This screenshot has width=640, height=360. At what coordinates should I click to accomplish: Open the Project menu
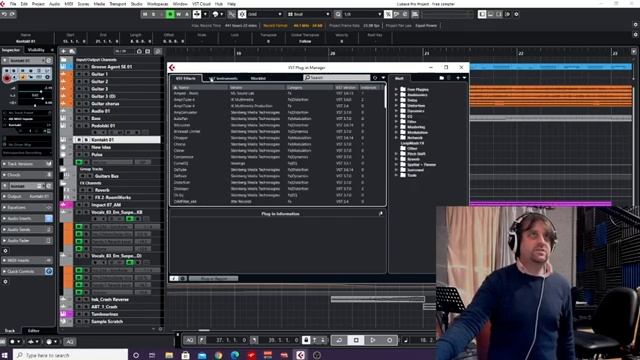coord(38,4)
